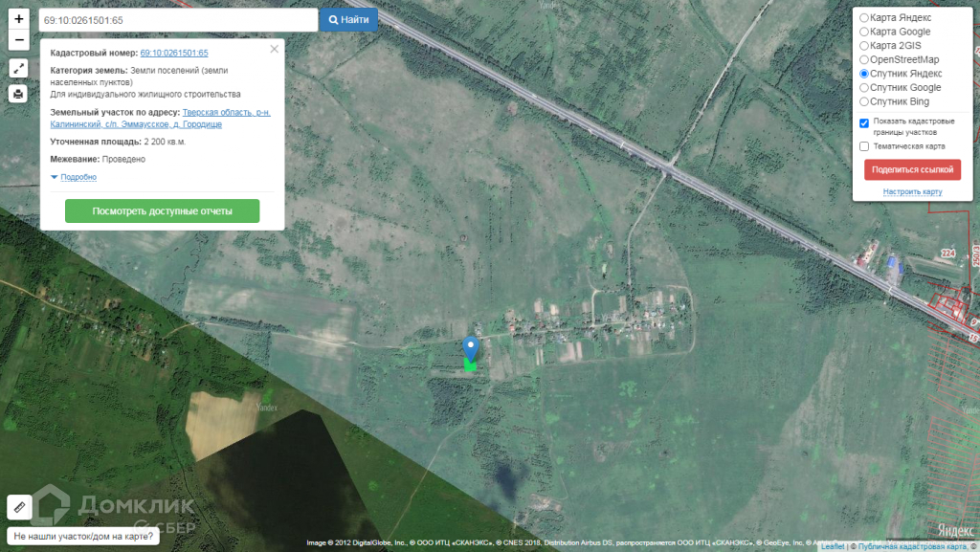The image size is (980, 552).
Task: Open the Тверская область address link
Action: (x=161, y=118)
